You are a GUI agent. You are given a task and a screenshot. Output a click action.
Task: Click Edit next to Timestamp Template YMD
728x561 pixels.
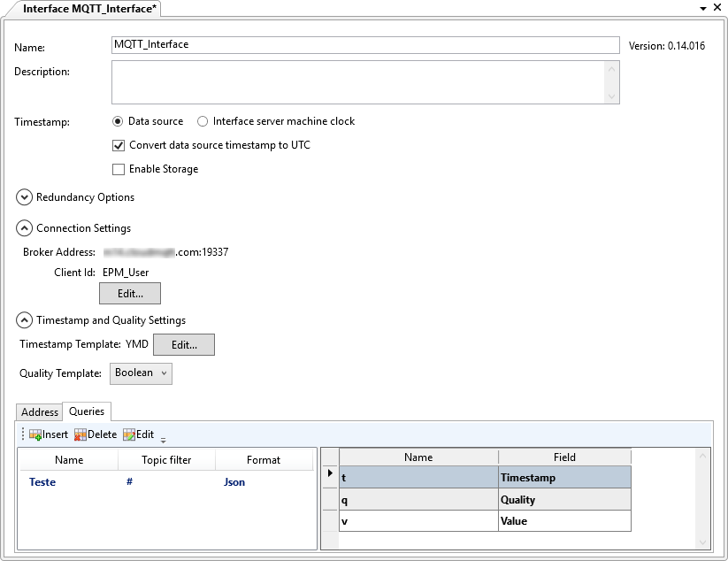click(x=184, y=344)
